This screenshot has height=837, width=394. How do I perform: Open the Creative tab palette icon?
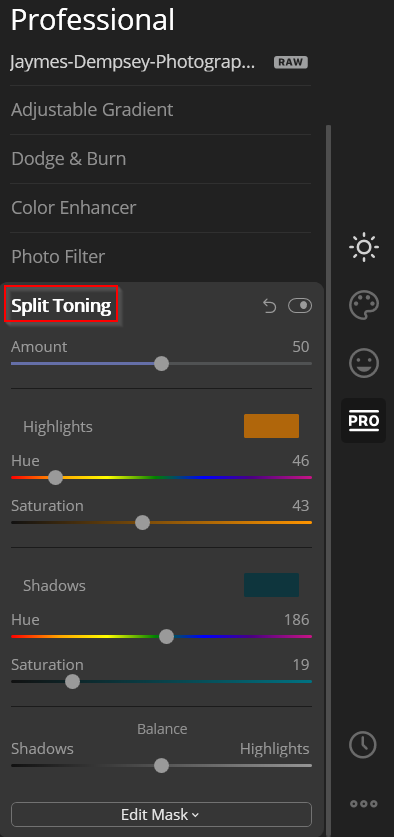pyautogui.click(x=364, y=305)
